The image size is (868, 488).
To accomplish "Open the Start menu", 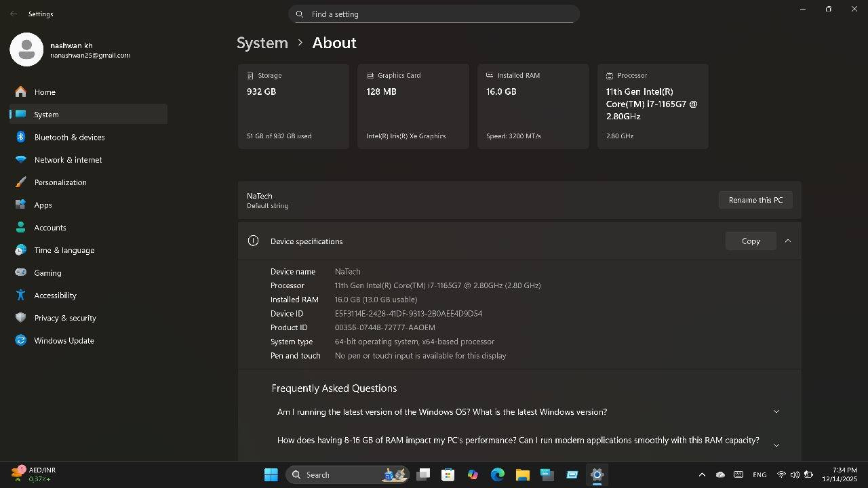I will [x=271, y=474].
